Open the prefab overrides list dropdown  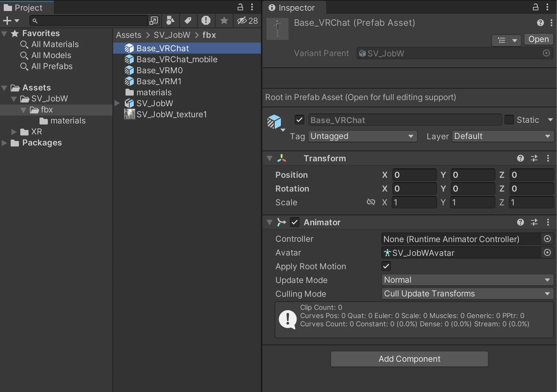tap(507, 40)
